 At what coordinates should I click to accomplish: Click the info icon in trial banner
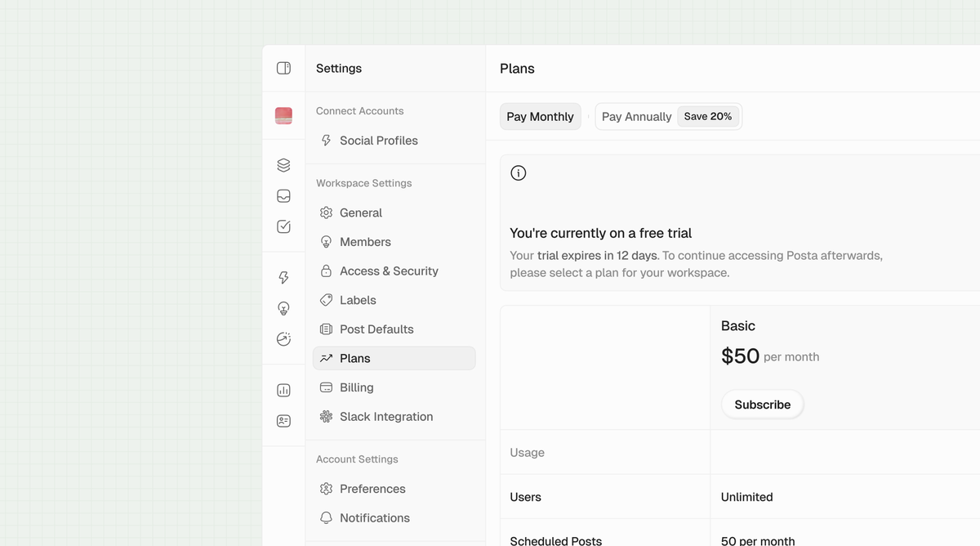(x=518, y=173)
